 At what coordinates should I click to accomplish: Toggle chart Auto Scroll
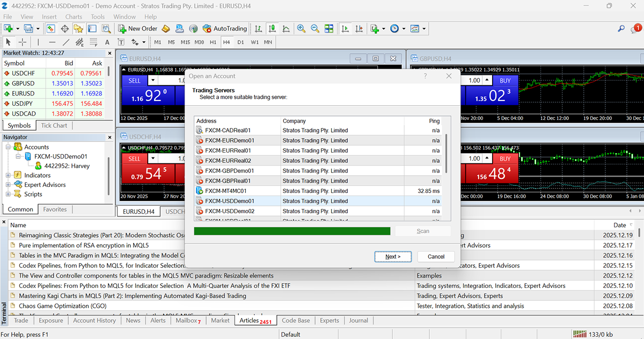tap(345, 28)
